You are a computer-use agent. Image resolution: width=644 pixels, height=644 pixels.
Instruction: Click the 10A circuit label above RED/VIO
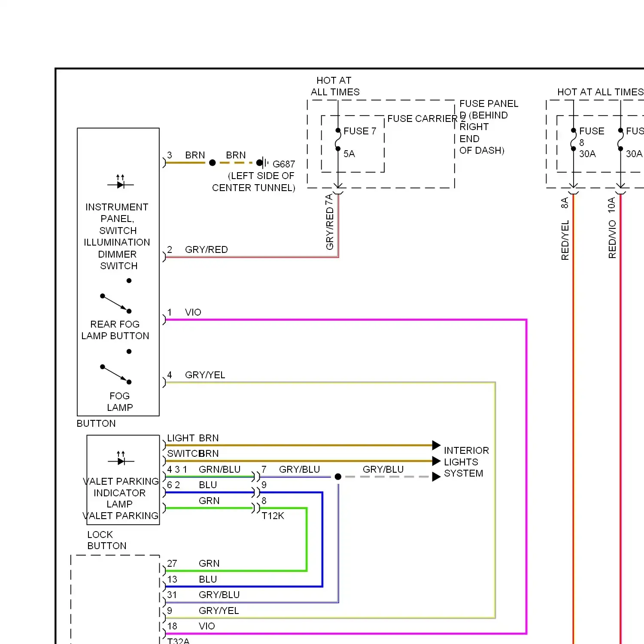pyautogui.click(x=612, y=205)
